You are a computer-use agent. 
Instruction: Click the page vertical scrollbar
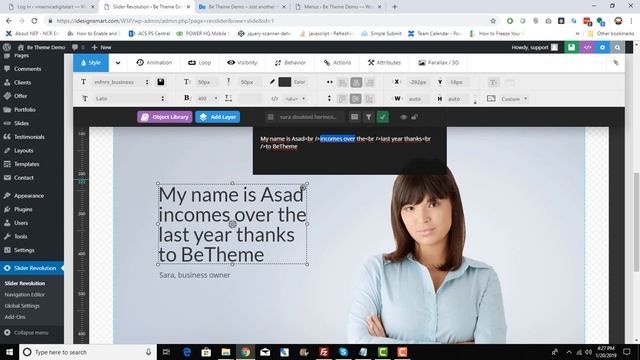tap(636, 222)
